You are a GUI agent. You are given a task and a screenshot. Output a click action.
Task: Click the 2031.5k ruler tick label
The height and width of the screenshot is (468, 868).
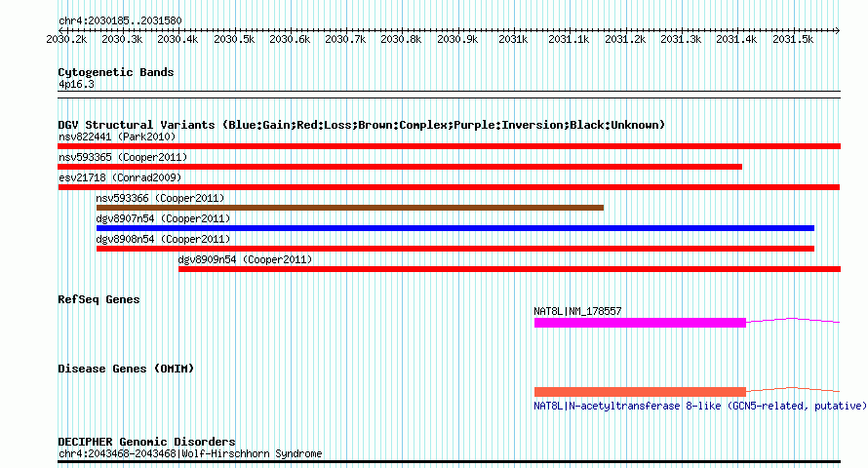[793, 39]
